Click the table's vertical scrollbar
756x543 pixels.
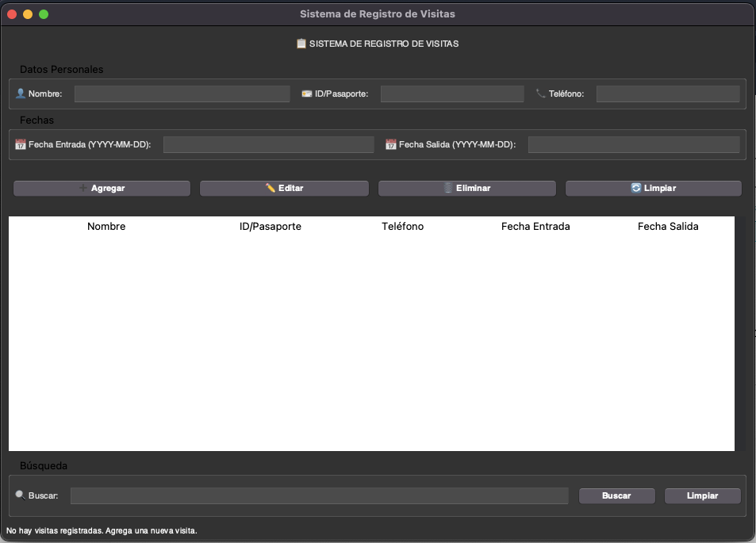tap(739, 334)
